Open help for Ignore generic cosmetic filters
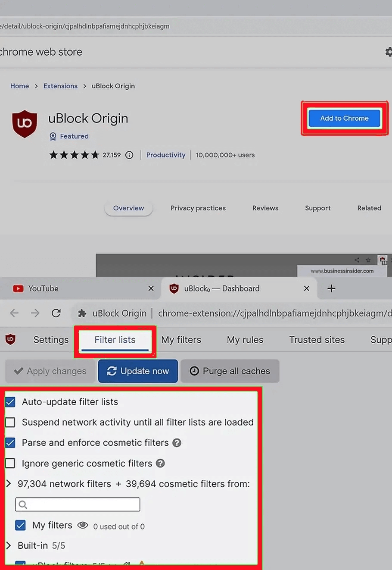The height and width of the screenshot is (570, 392). pyautogui.click(x=160, y=464)
